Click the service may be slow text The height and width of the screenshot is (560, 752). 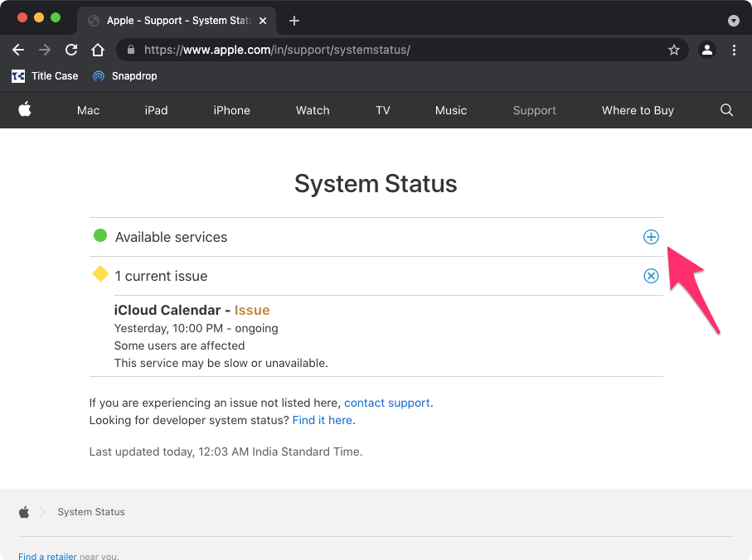point(221,363)
